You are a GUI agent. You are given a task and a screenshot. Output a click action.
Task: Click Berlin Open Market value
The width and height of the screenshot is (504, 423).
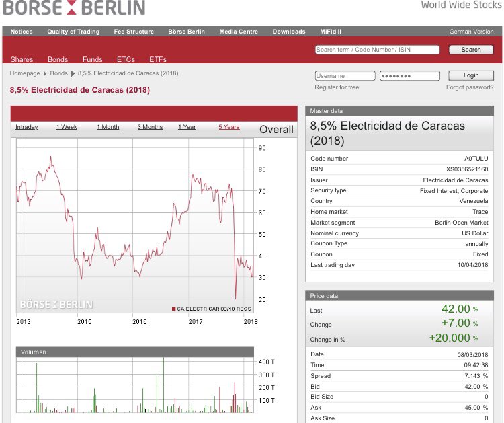pyautogui.click(x=462, y=223)
